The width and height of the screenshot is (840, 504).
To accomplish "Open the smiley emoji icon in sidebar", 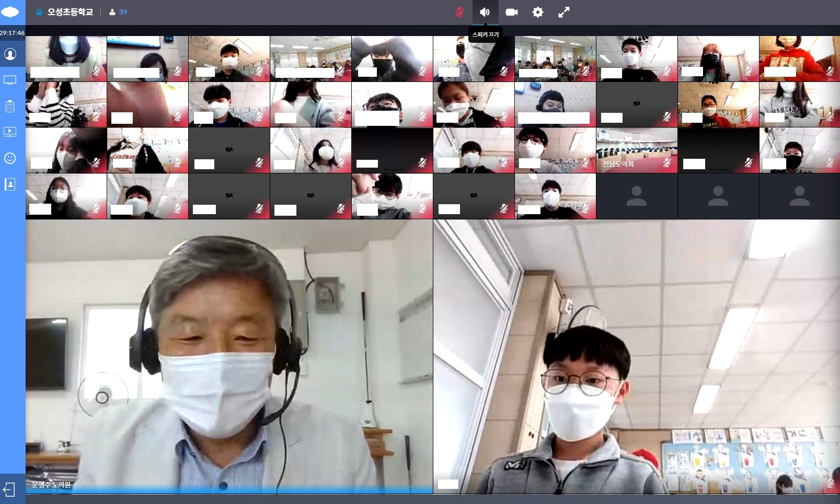I will (10, 158).
